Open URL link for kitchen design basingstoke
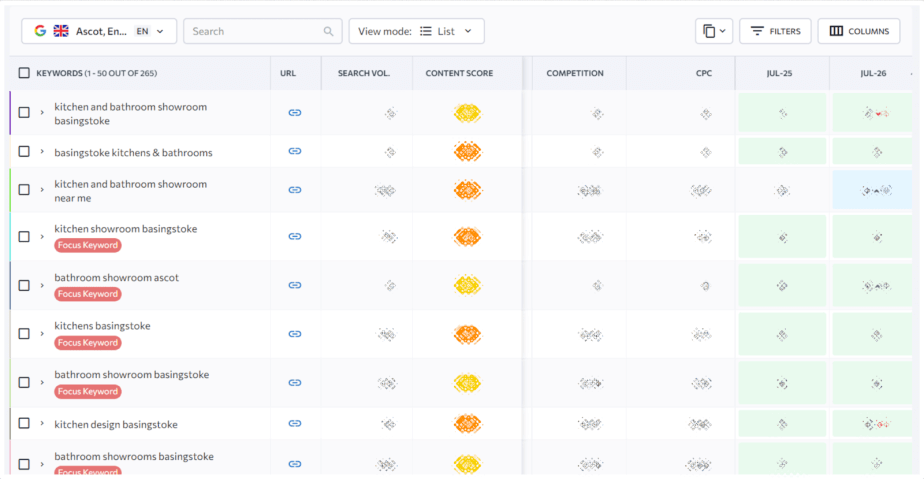The image size is (924, 479). 295,424
